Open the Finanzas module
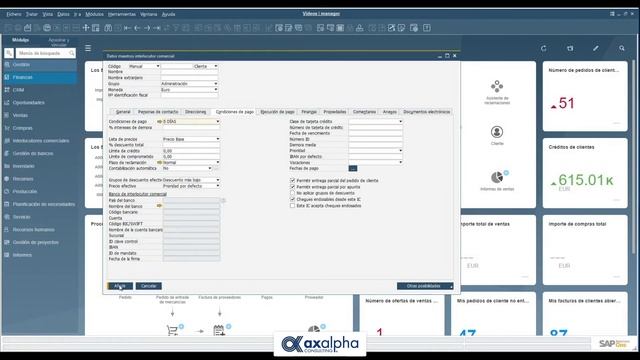 click(22, 77)
